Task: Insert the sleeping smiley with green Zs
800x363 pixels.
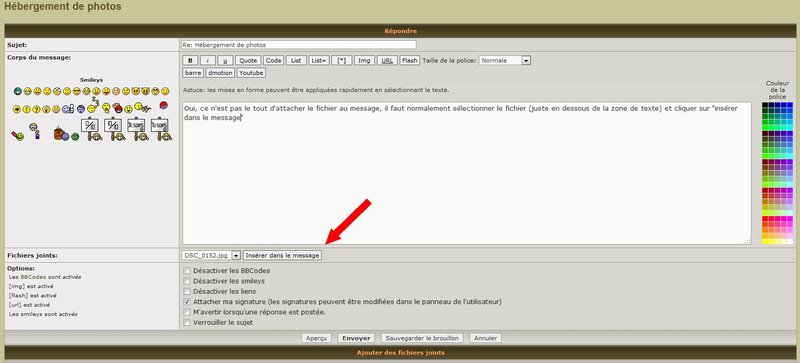Action: tap(92, 106)
